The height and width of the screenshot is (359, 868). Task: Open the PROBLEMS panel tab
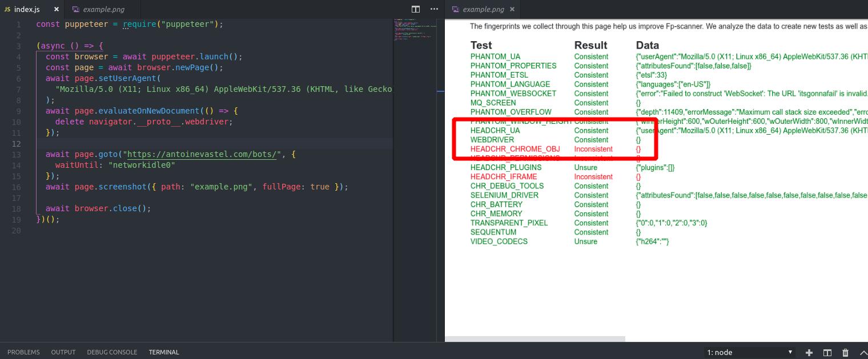coord(23,352)
